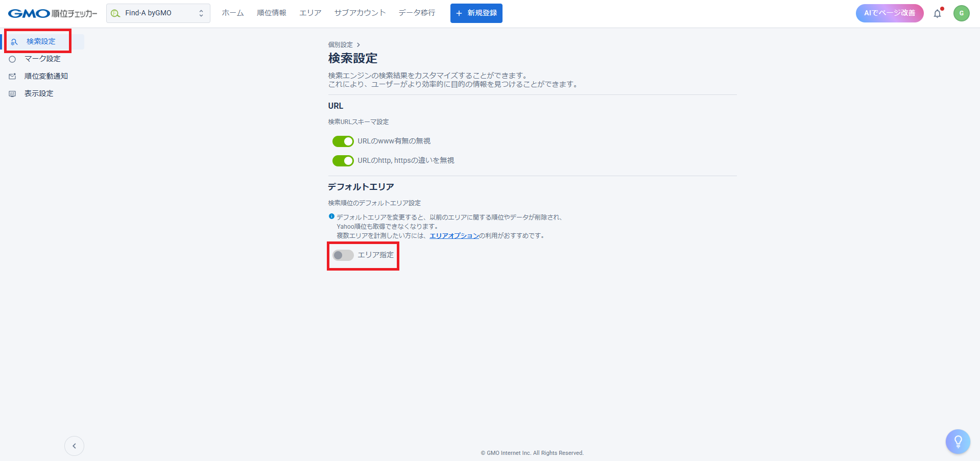Click the AIでページ改善 button
This screenshot has height=461, width=980.
point(890,13)
